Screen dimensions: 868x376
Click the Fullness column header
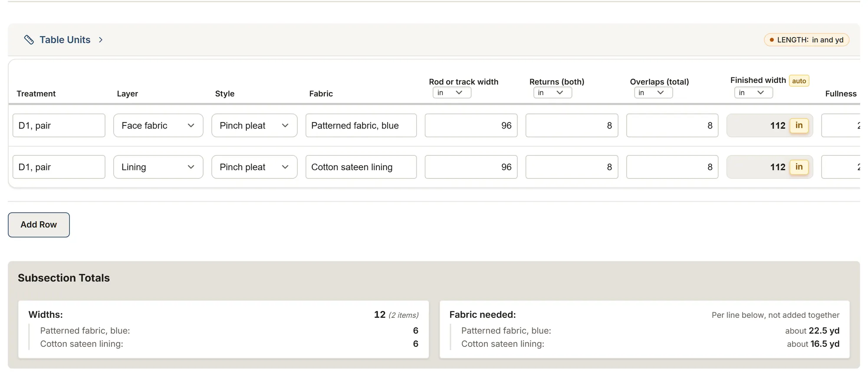click(x=841, y=94)
